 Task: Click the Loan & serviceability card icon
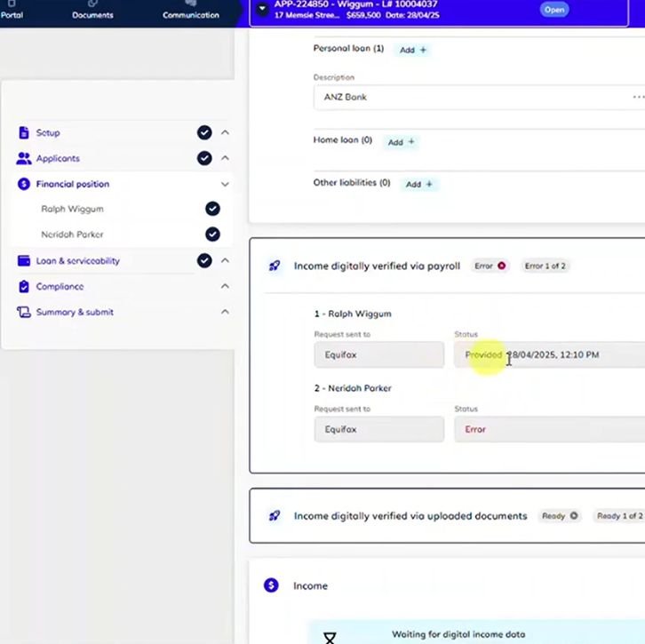click(24, 261)
